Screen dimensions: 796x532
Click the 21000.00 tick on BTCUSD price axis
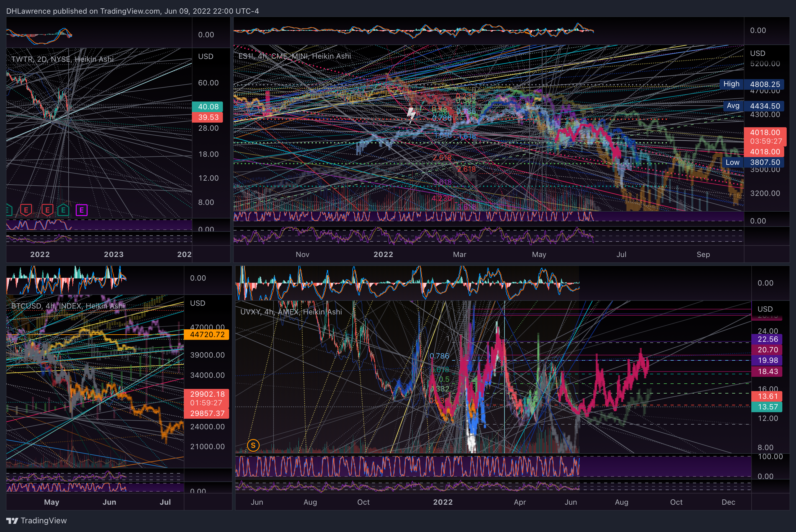click(x=207, y=447)
